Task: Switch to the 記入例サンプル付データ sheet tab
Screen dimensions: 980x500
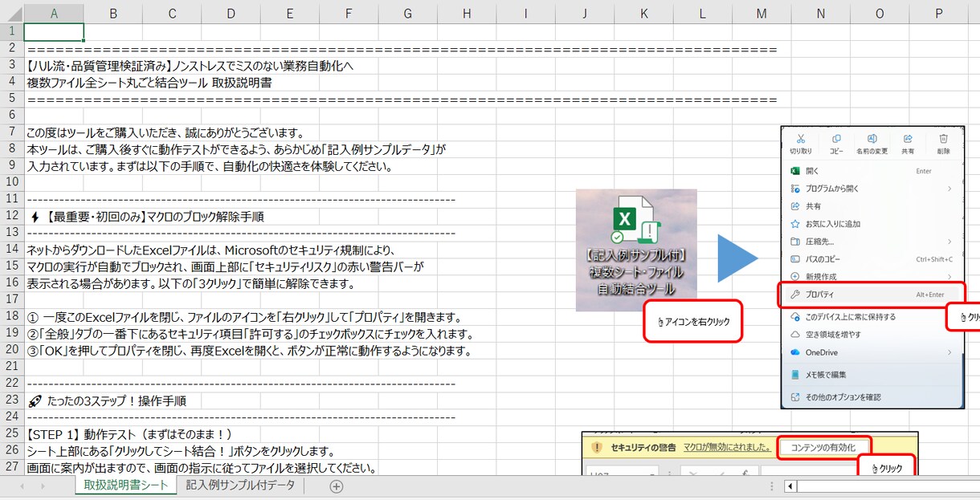Action: click(x=240, y=486)
